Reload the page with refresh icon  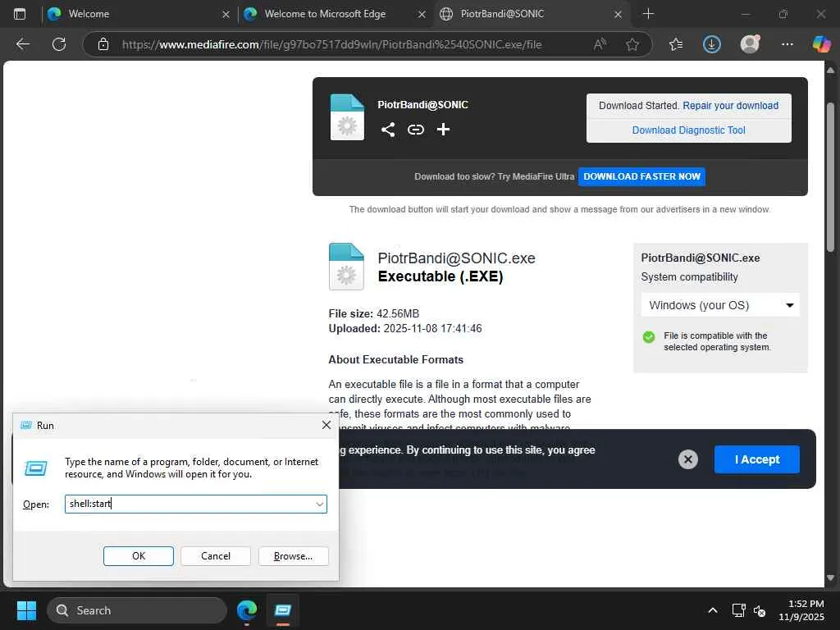click(x=59, y=44)
